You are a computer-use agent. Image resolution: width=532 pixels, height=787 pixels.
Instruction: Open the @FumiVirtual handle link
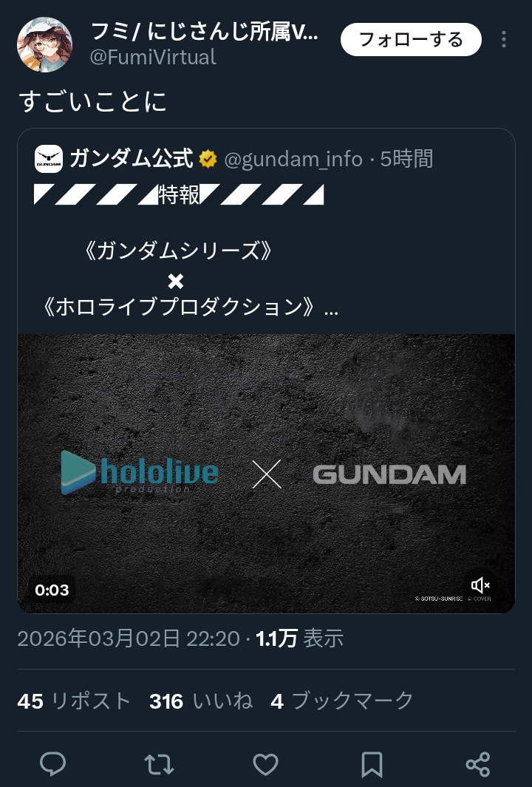click(153, 57)
